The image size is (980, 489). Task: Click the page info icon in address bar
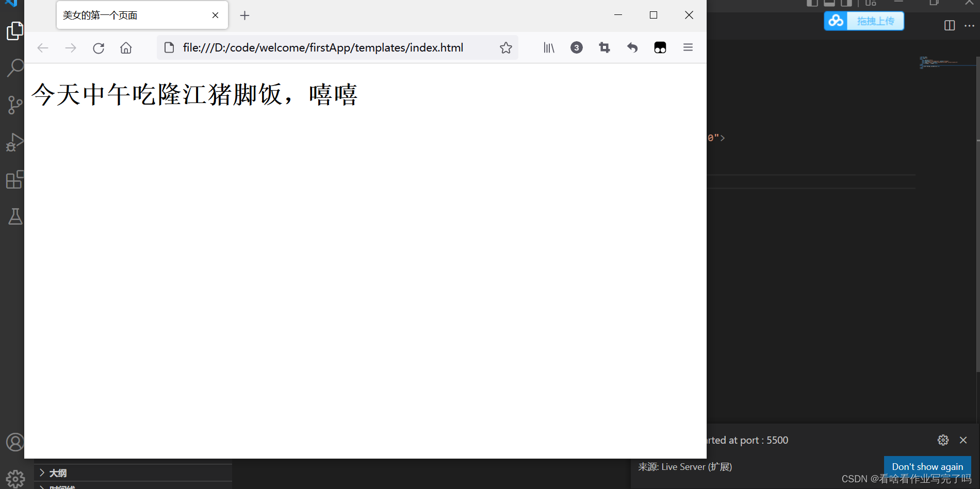169,48
